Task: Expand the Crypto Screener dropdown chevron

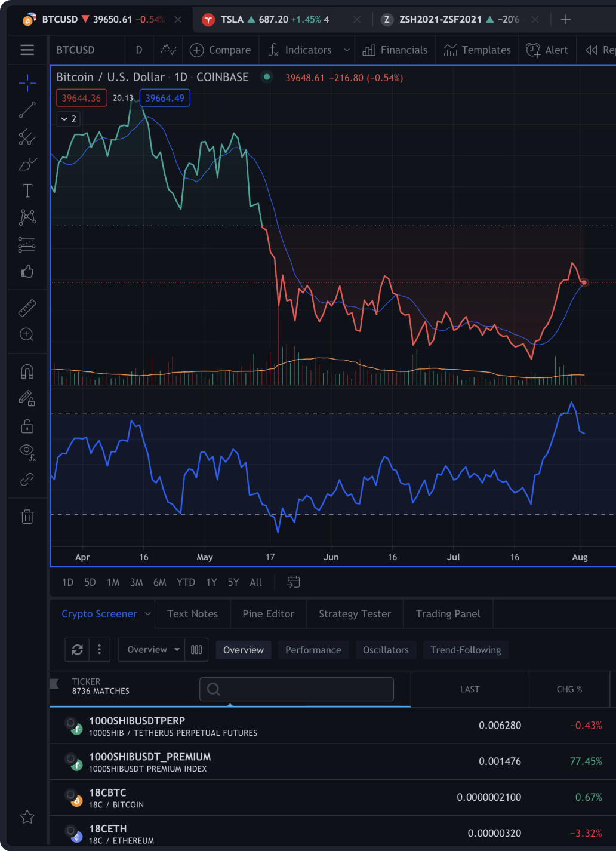Action: point(147,614)
